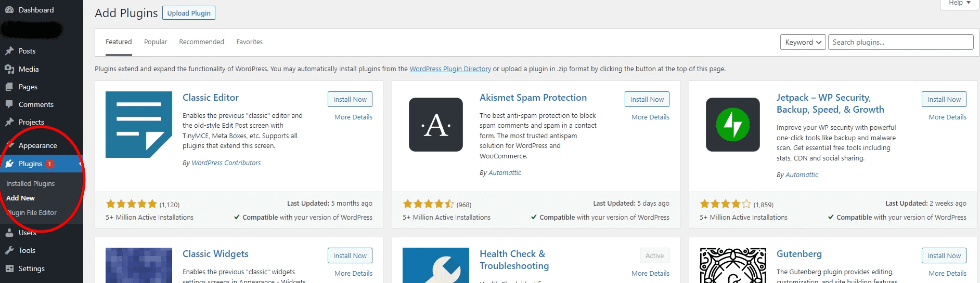This screenshot has width=980, height=283.
Task: Install Classic Editor plugin now
Action: pyautogui.click(x=350, y=99)
